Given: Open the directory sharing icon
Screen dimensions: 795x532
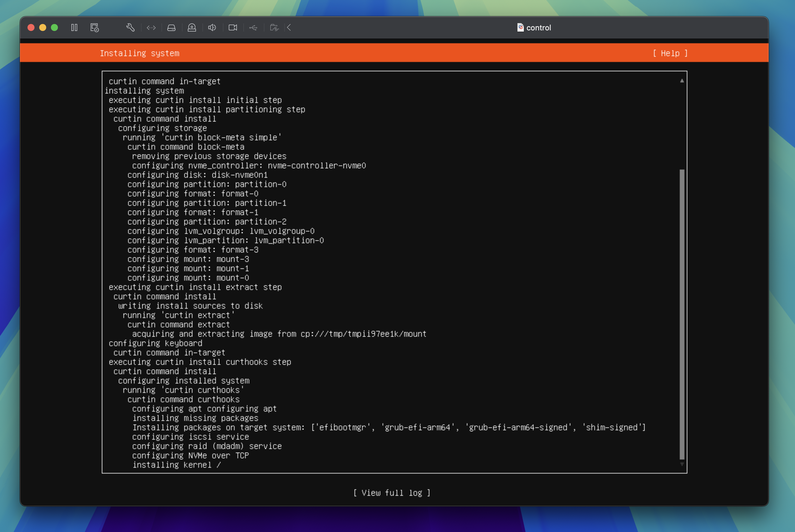Looking at the screenshot, I should (x=274, y=27).
